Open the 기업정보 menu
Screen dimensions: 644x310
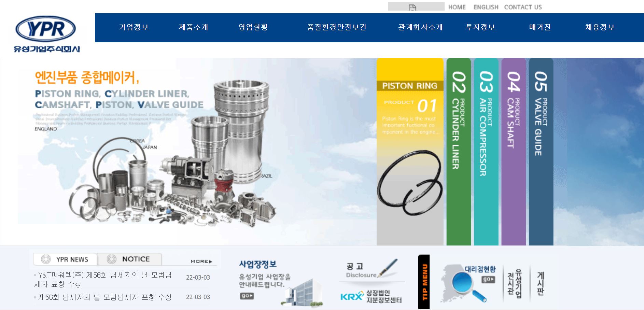pyautogui.click(x=134, y=27)
